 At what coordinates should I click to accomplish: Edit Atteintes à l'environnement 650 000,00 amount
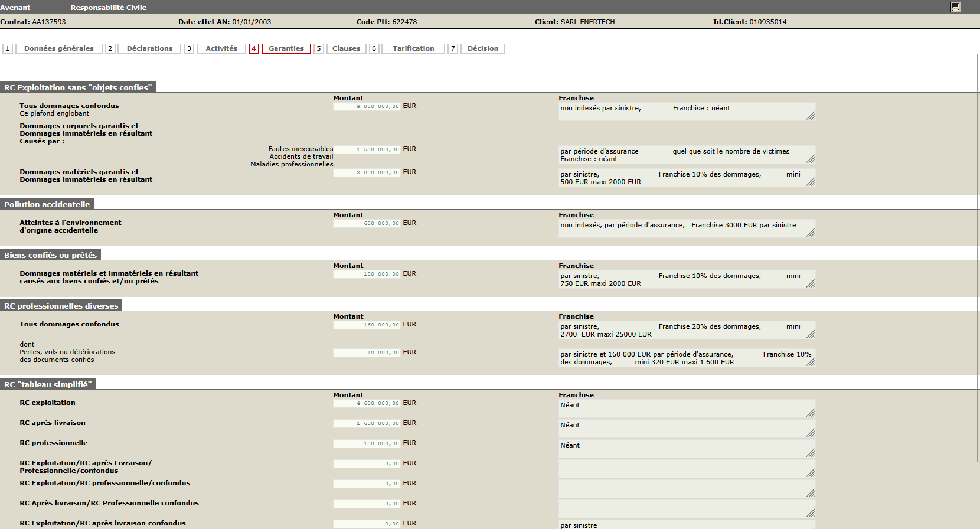pos(367,223)
